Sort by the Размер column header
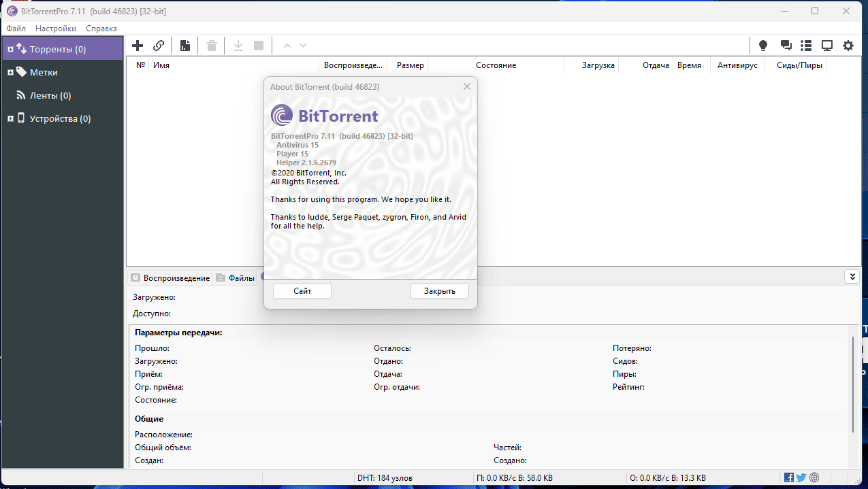868x489 pixels. pos(408,65)
